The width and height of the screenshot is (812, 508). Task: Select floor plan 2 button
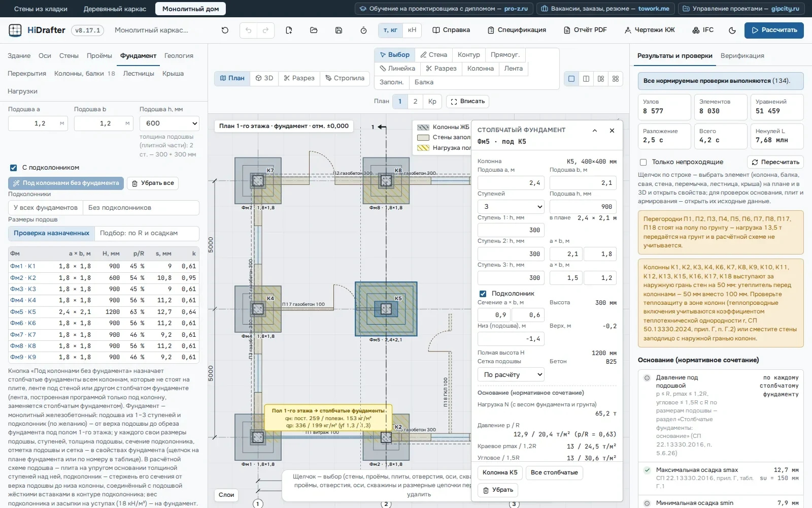click(x=415, y=102)
